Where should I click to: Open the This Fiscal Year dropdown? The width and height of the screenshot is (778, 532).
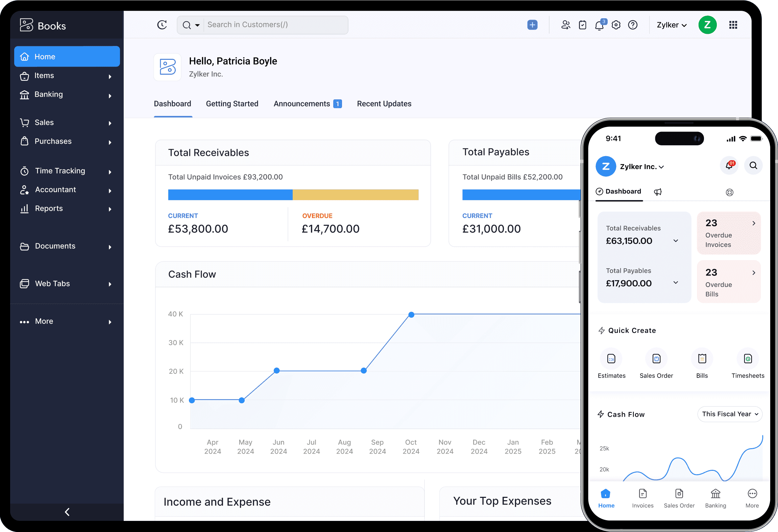pos(730,414)
